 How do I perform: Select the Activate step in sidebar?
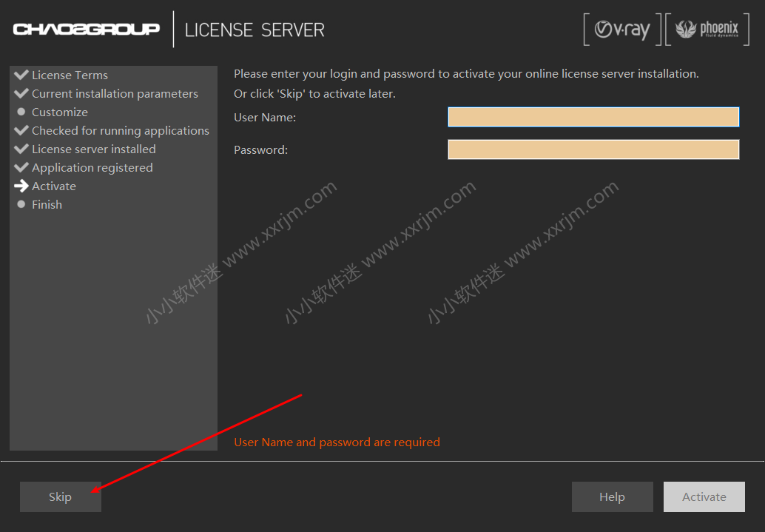(54, 186)
